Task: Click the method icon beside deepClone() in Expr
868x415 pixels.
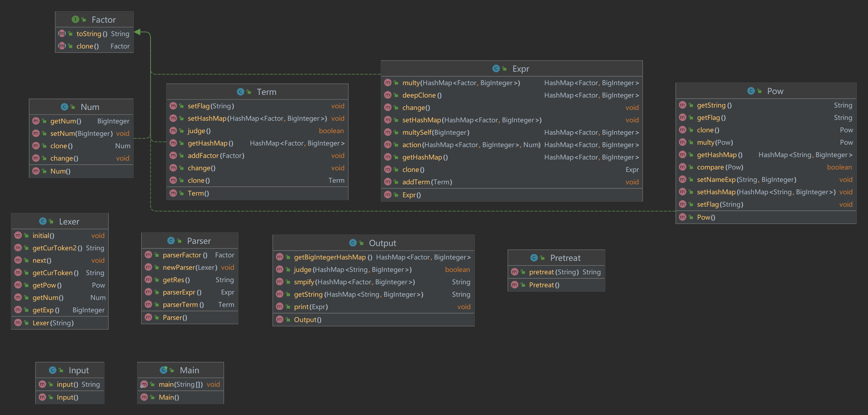Action: point(388,95)
